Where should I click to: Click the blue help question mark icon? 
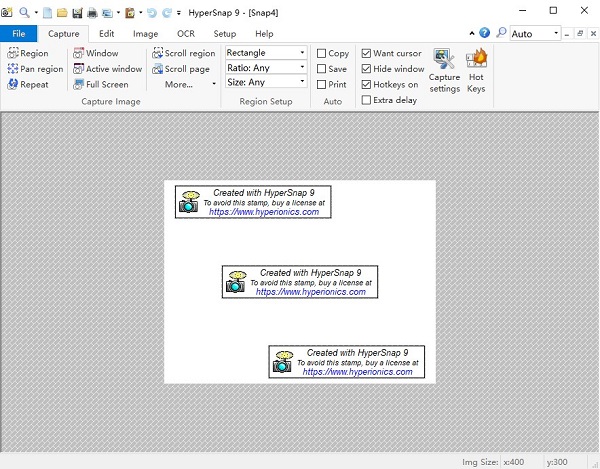point(484,33)
